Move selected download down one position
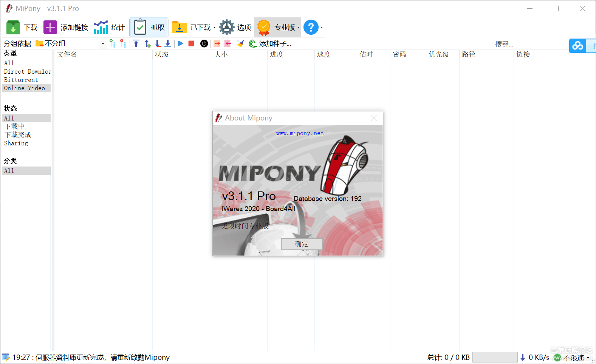This screenshot has height=364, width=596. point(158,44)
